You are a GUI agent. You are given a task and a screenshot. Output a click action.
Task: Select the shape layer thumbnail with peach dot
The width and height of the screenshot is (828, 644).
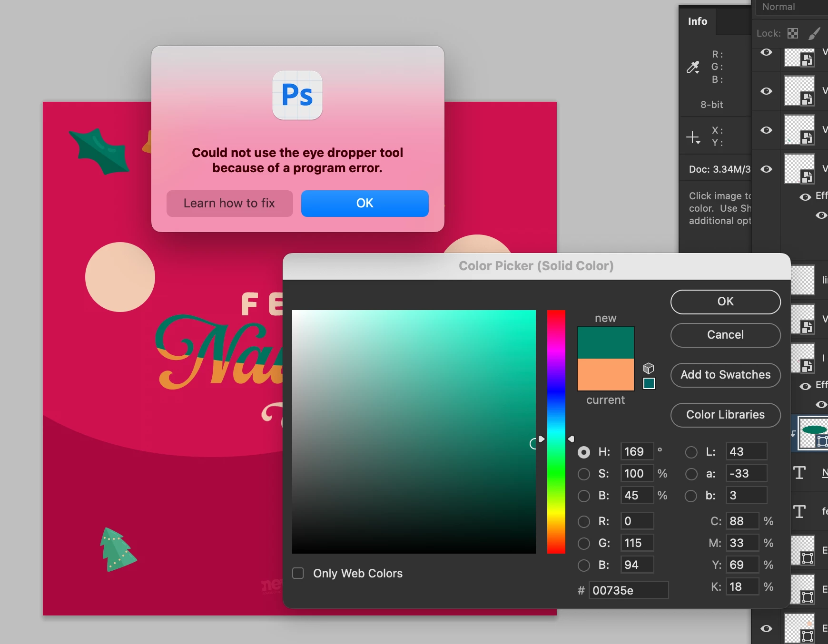click(799, 628)
